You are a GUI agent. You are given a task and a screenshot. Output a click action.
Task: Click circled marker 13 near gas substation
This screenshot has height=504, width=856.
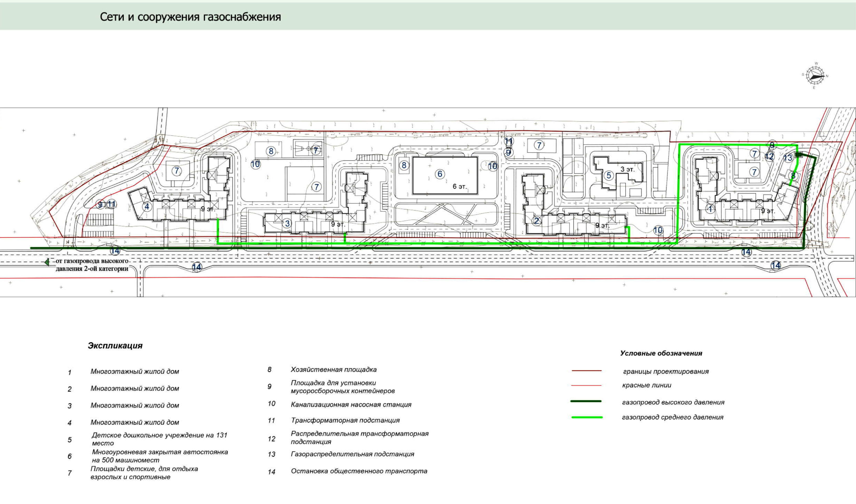pos(788,158)
